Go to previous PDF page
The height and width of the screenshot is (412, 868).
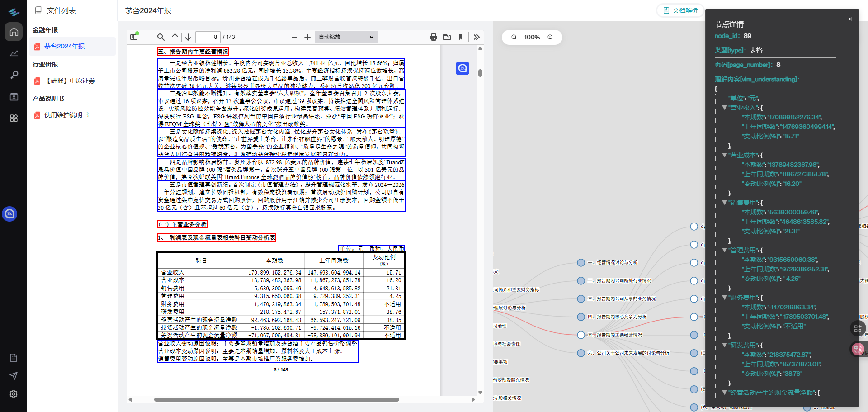(175, 37)
